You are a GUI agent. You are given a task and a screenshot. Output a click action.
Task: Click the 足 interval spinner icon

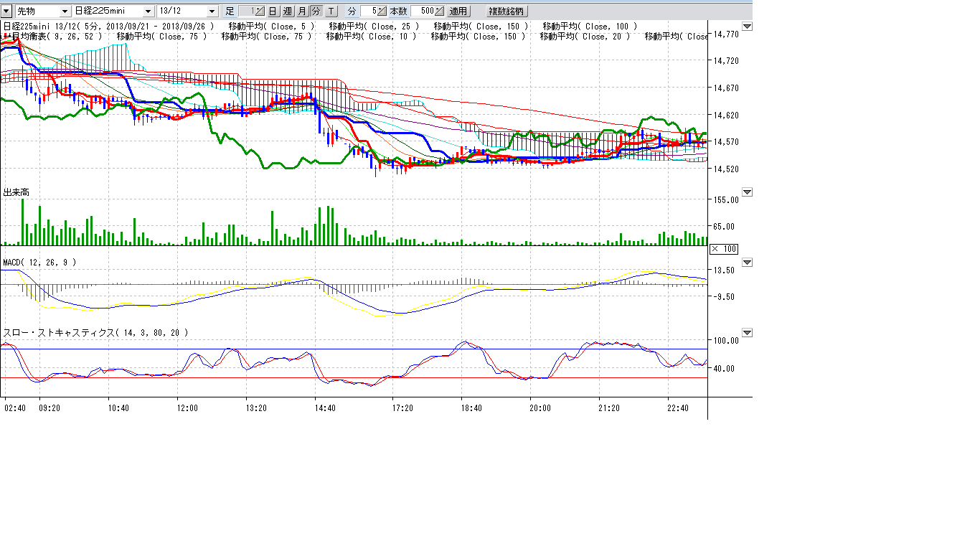pyautogui.click(x=260, y=11)
